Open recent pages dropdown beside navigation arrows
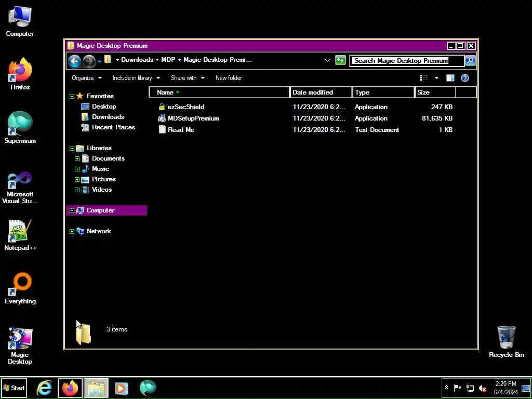 tap(99, 61)
